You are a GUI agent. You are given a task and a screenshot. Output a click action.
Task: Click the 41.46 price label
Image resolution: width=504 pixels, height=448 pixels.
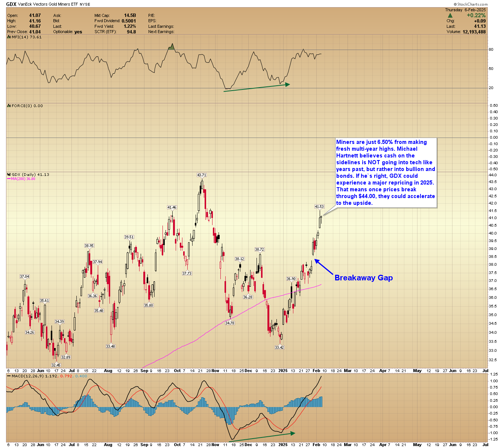[172, 207]
